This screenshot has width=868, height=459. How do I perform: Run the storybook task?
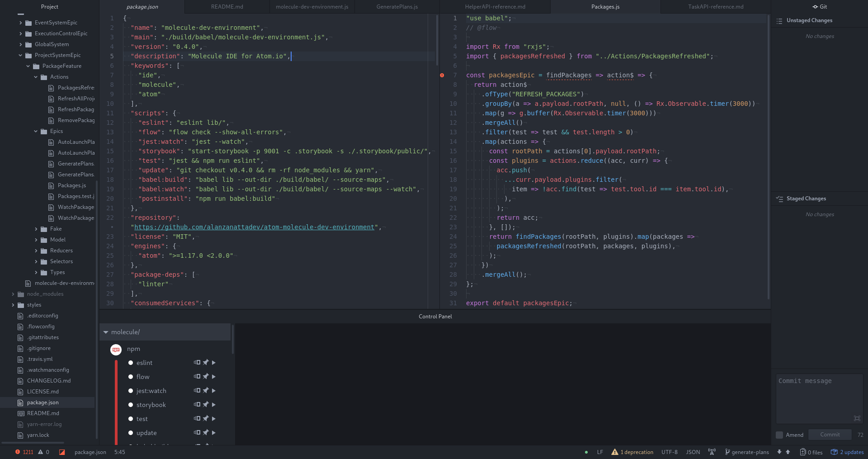214,405
